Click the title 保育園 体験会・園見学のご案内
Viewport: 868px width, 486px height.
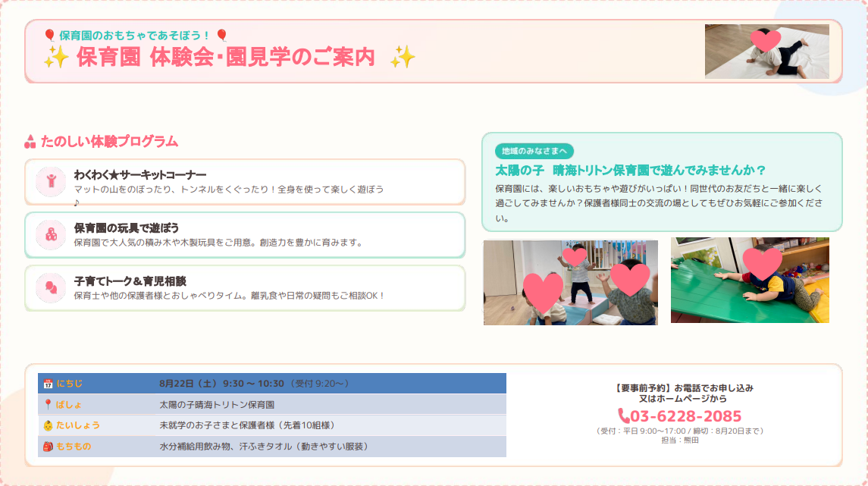tap(226, 58)
